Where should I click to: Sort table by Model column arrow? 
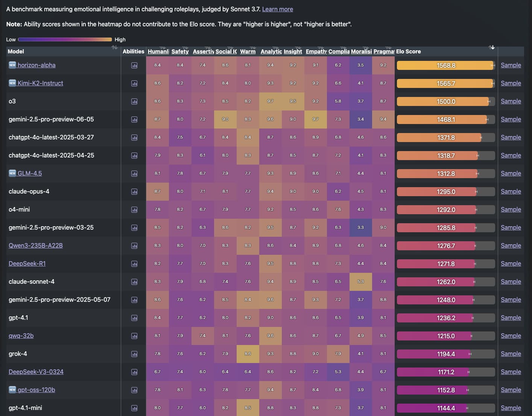tap(114, 48)
